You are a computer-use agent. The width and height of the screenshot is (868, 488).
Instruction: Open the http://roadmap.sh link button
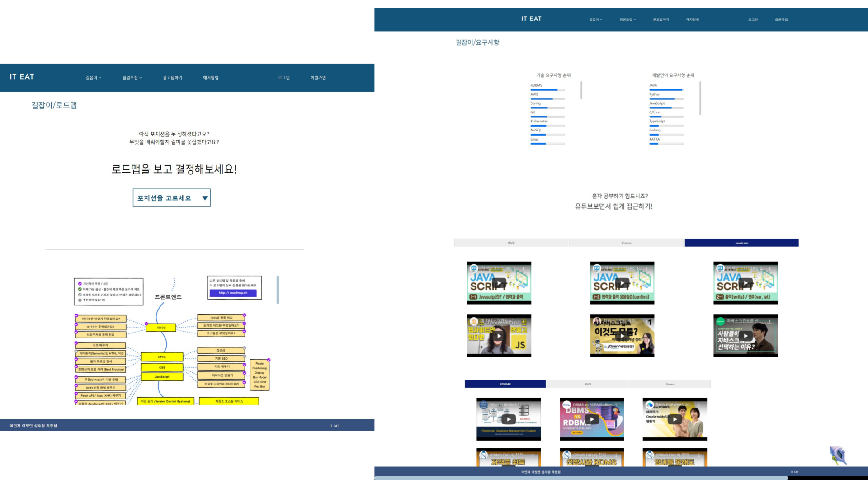233,293
